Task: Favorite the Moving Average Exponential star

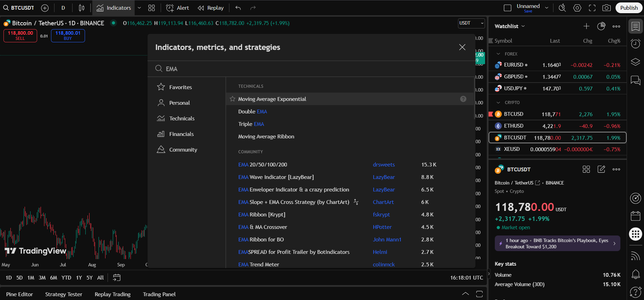Action: (x=232, y=99)
